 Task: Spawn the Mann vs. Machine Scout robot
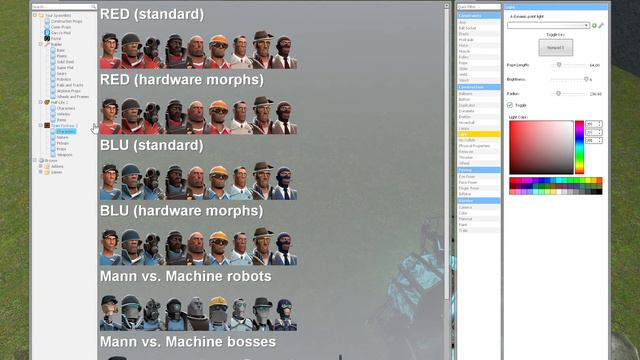tap(111, 313)
